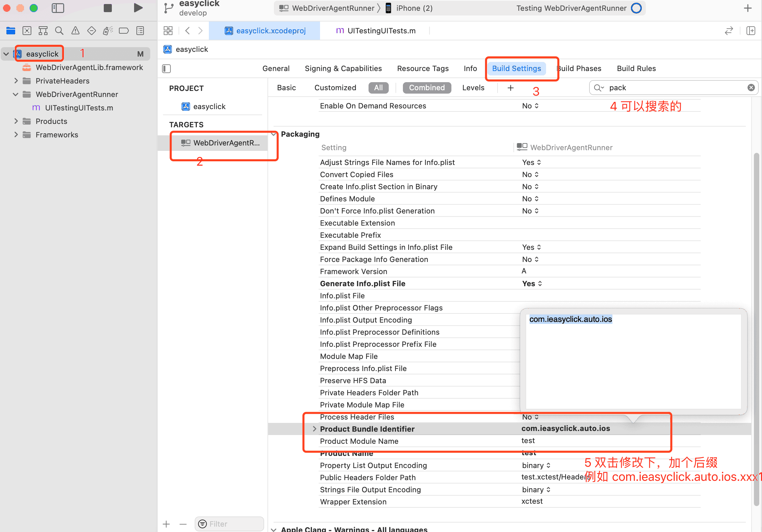Select the Signing & Capabilities tab
The width and height of the screenshot is (762, 532).
tap(343, 68)
